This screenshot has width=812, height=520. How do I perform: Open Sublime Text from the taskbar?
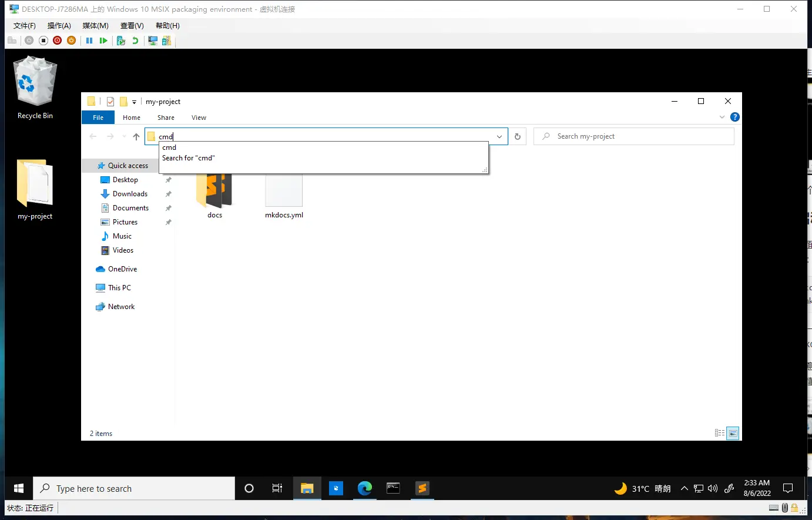pos(422,488)
